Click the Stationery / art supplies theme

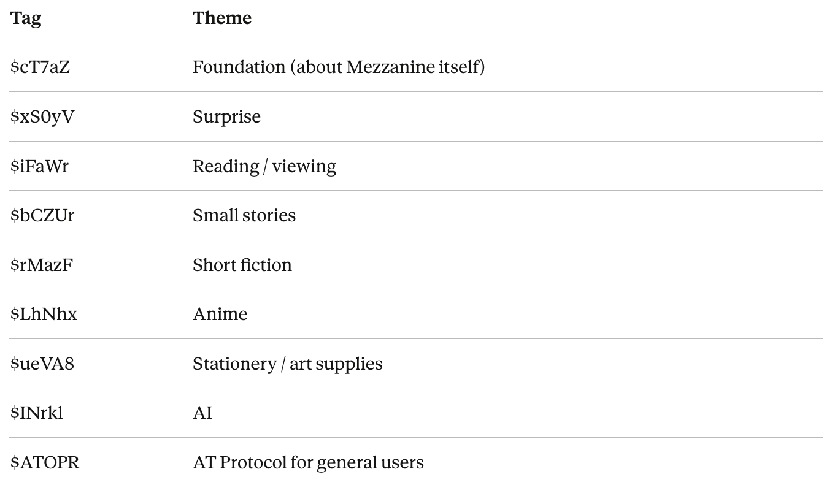click(287, 364)
